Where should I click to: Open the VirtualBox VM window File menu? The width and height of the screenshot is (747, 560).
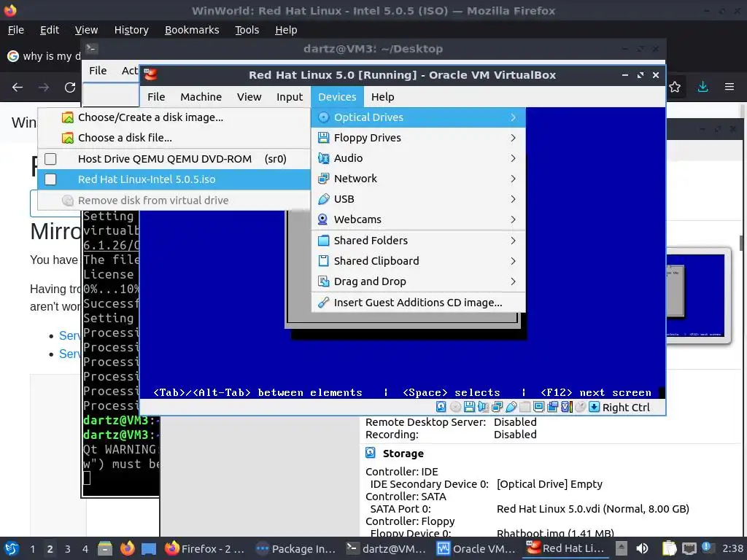[156, 97]
